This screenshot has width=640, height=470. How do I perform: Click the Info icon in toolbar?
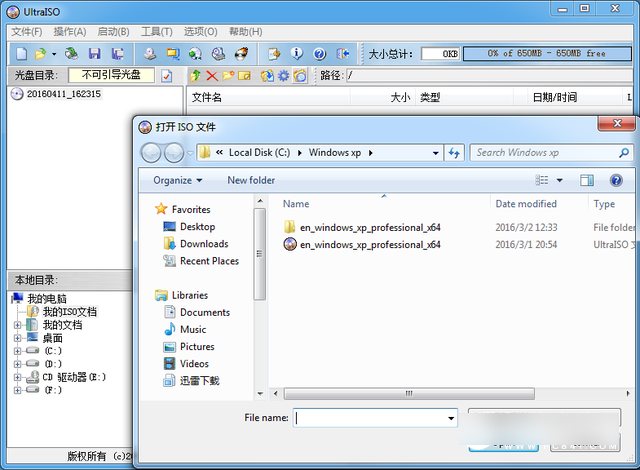297,53
